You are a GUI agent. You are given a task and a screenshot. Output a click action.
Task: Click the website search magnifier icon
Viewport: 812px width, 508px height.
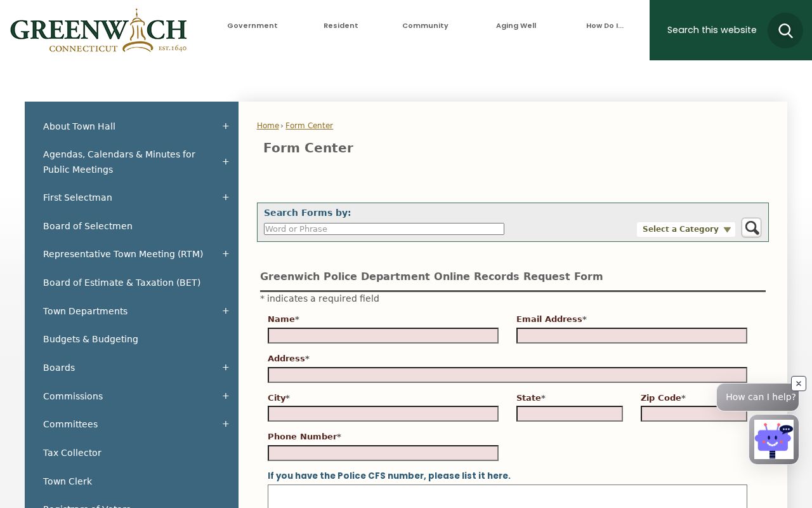pos(785,30)
